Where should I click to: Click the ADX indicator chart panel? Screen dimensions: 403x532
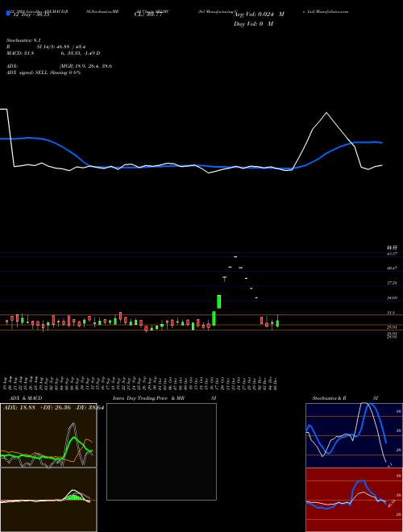(x=48, y=435)
